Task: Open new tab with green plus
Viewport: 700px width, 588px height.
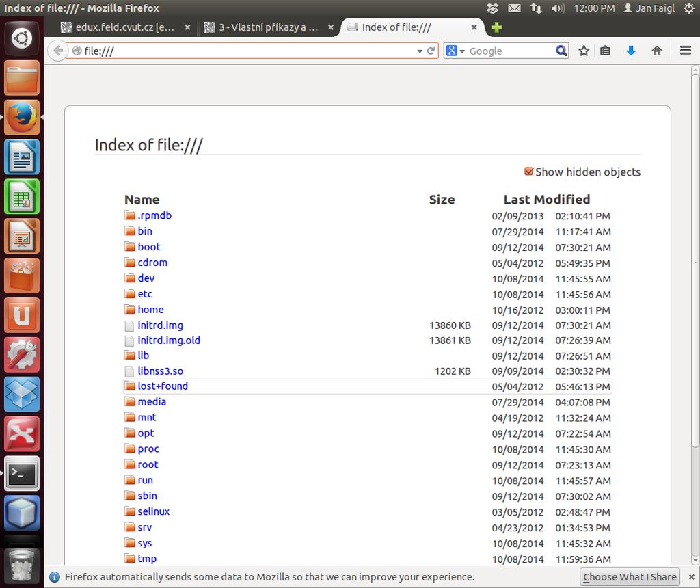Action: (496, 27)
